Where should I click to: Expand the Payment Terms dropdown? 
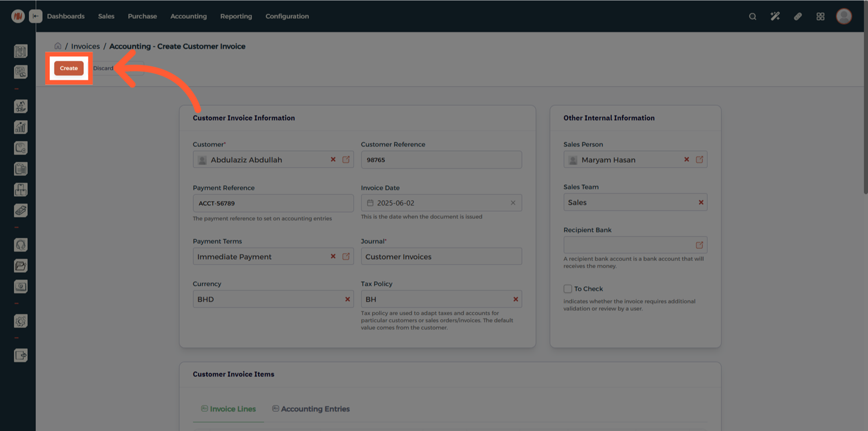pos(260,257)
